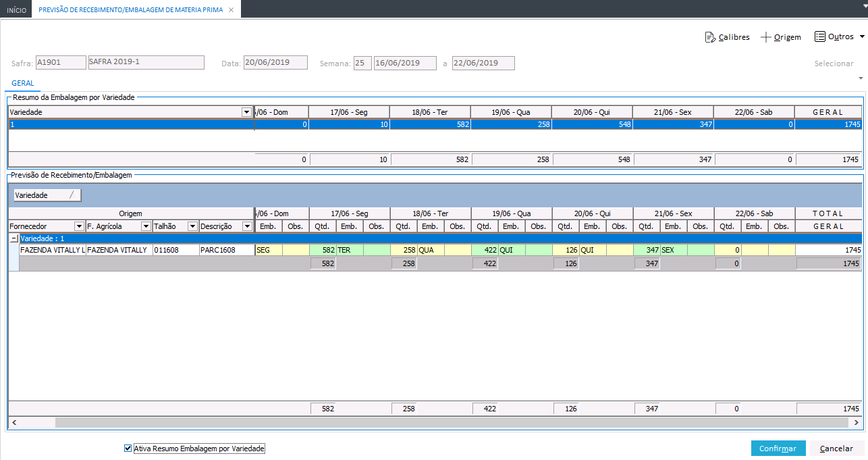
Task: Click the Outros list icon
Action: (820, 36)
